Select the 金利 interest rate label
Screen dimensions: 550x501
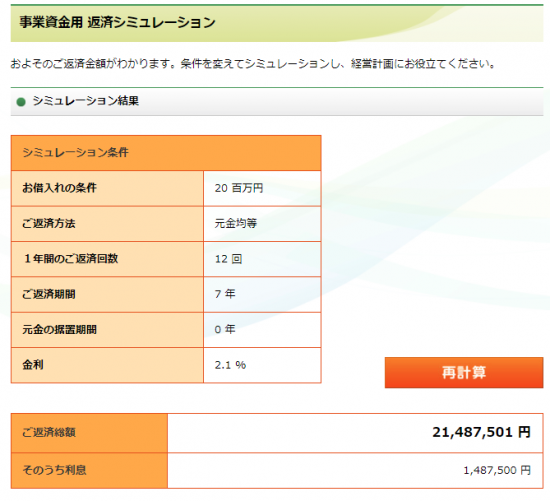click(x=33, y=365)
